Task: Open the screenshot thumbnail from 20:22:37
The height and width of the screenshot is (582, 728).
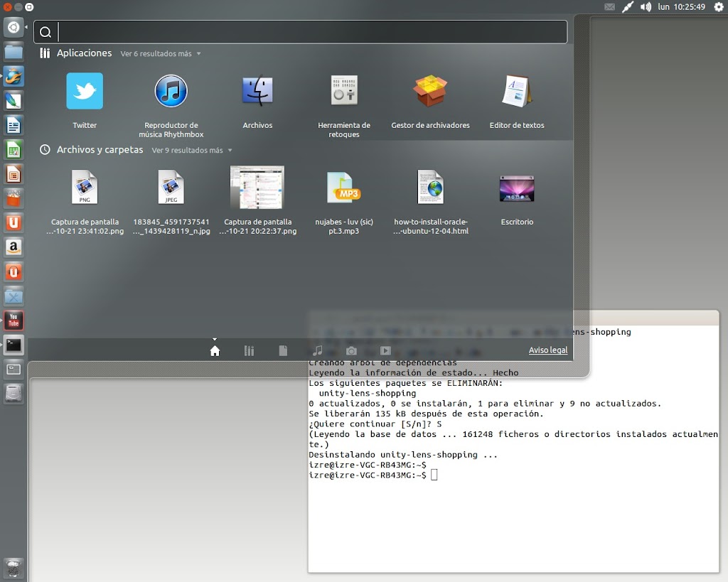Action: point(257,188)
